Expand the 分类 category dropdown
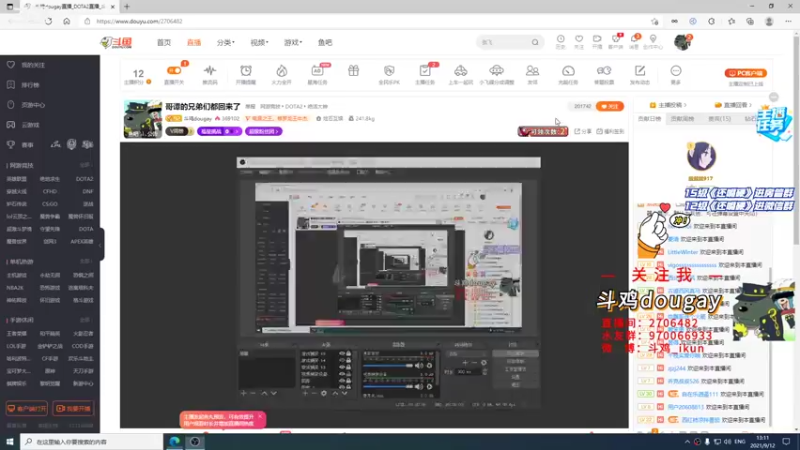 coord(226,42)
